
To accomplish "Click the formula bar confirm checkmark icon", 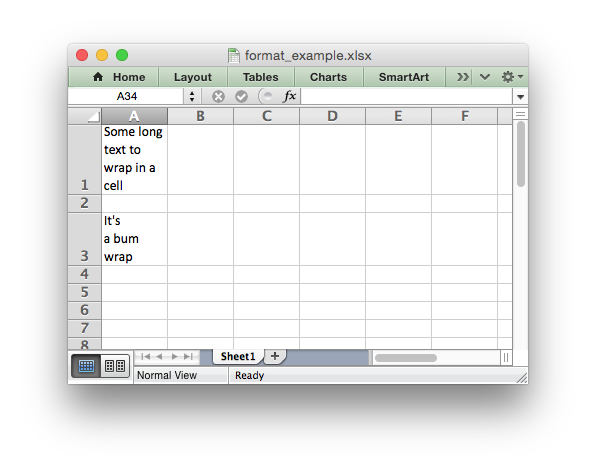I will 241,97.
